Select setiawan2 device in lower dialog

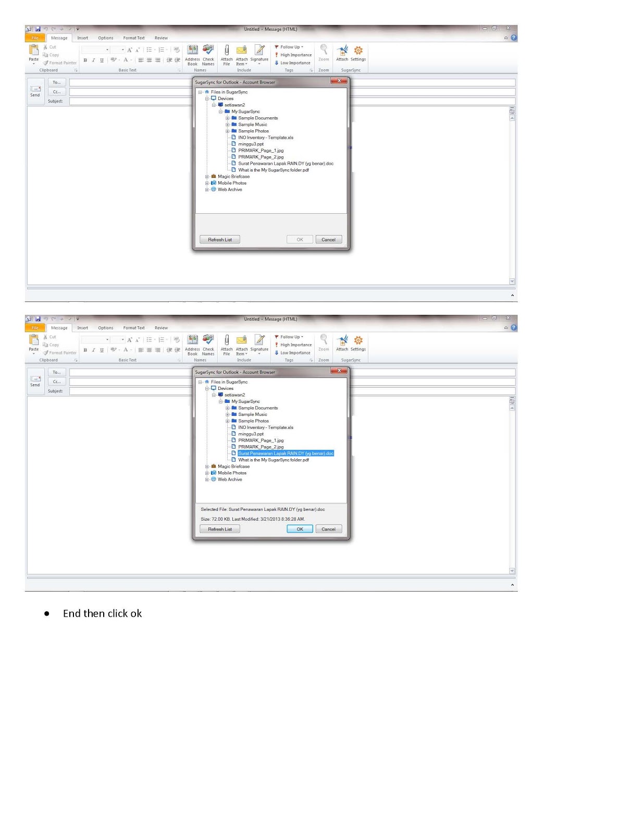click(234, 395)
